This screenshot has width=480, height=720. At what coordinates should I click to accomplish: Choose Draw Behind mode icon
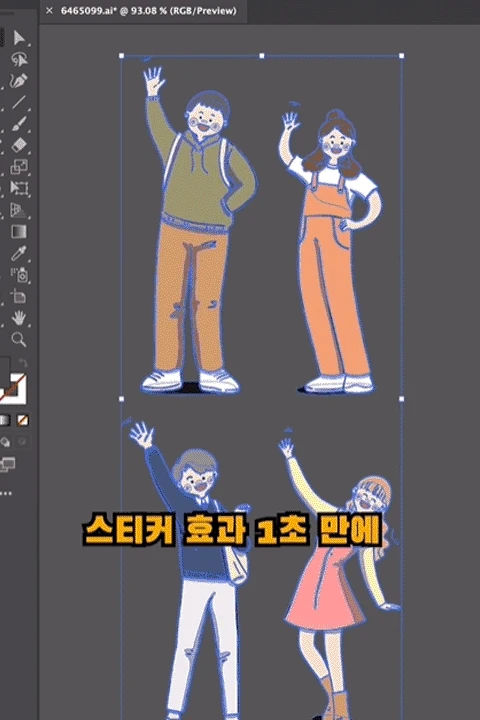pyautogui.click(x=5, y=442)
